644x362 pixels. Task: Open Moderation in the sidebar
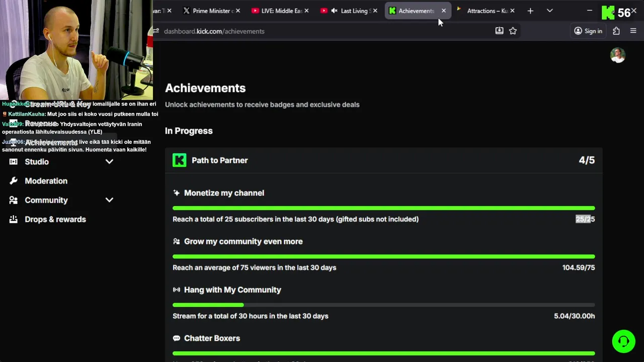tap(46, 180)
